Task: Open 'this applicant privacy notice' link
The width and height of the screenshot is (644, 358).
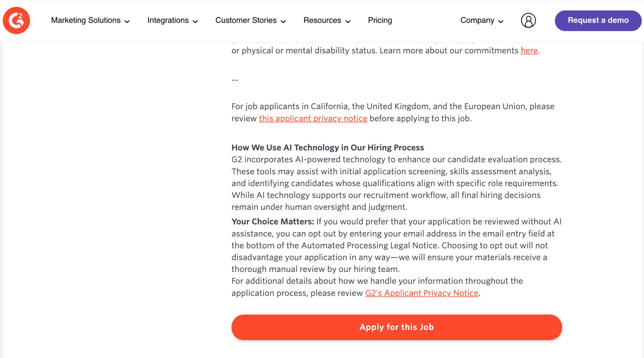Action: pyautogui.click(x=313, y=118)
